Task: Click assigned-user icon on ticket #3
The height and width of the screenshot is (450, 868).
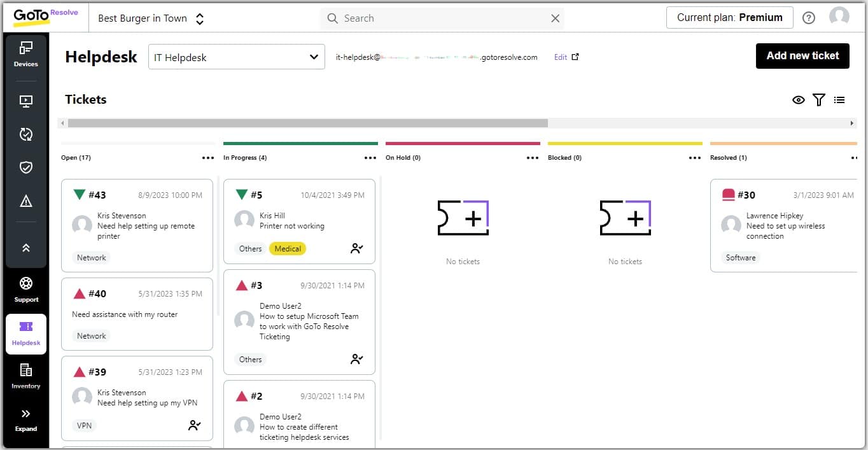Action: 357,360
